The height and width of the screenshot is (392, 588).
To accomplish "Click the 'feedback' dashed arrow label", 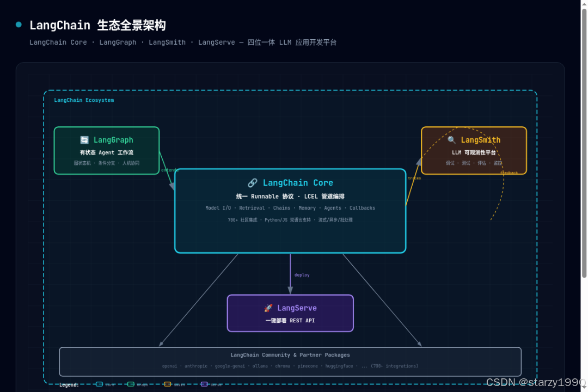I will tap(509, 173).
